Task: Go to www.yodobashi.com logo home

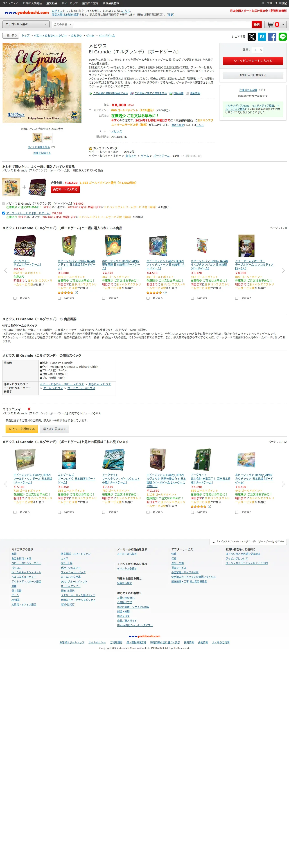Action: 27,12
